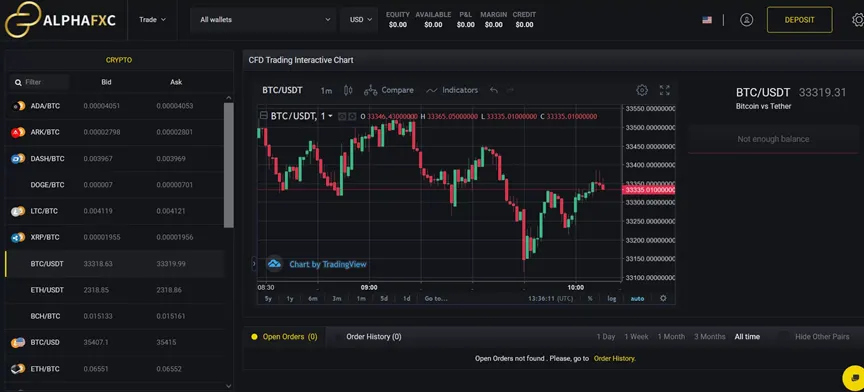Filter orders by 1 Week
Screen dimensions: 864x392
point(636,336)
